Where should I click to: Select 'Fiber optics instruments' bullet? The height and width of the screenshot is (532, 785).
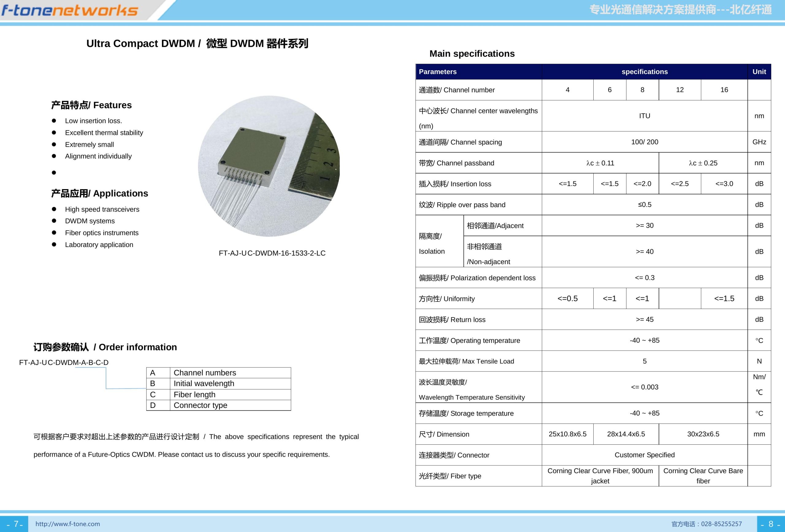click(102, 233)
